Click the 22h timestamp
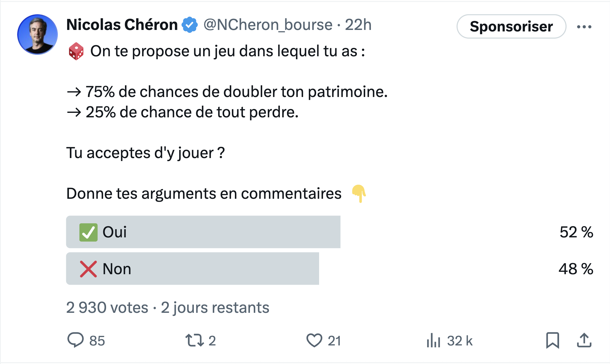Image resolution: width=610 pixels, height=364 pixels. click(x=358, y=25)
